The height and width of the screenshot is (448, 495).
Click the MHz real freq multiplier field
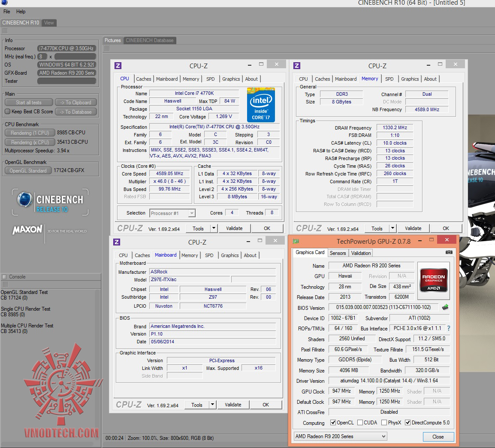pos(42,57)
